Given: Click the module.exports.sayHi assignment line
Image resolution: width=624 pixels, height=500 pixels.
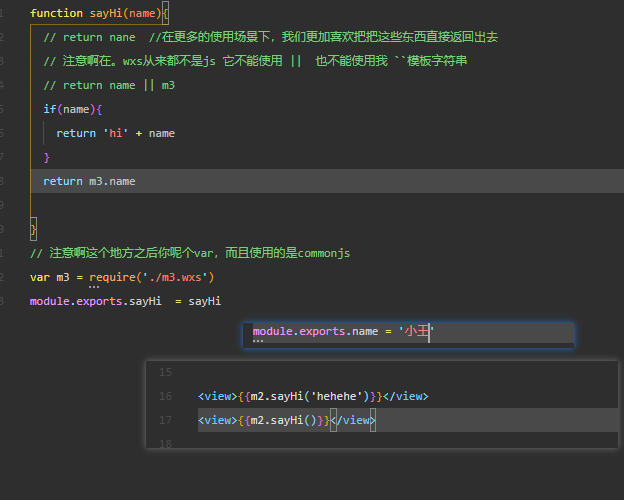Looking at the screenshot, I should point(125,301).
